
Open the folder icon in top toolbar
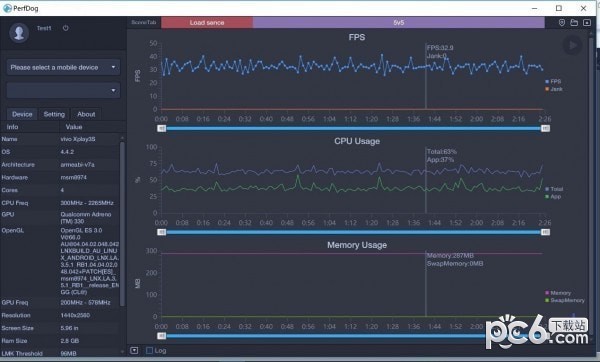click(x=574, y=23)
